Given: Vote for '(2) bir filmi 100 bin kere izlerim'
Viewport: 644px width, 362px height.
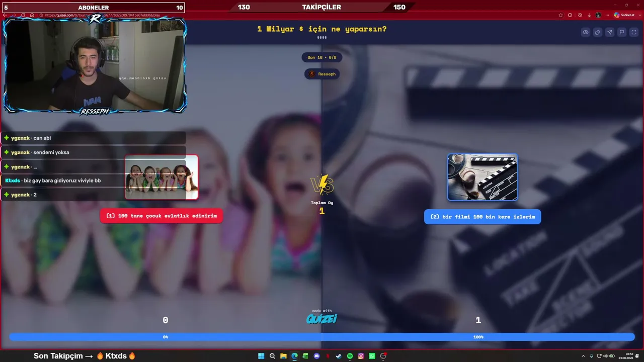Looking at the screenshot, I should (x=482, y=217).
